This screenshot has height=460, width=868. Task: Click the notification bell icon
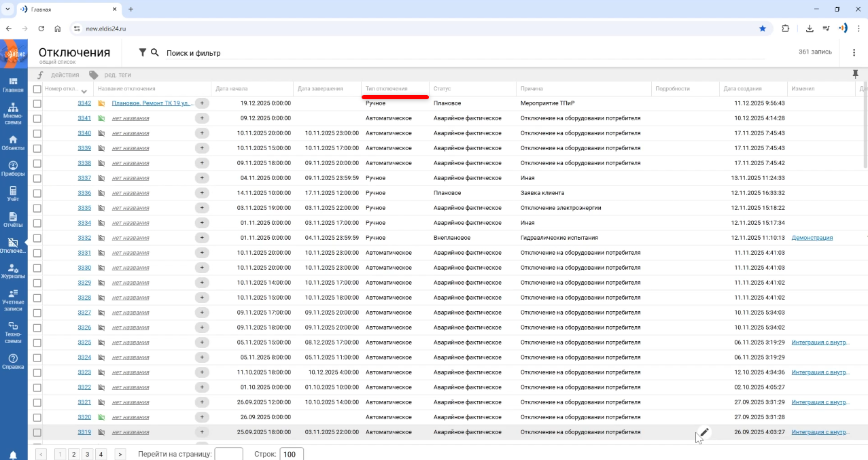coord(13,455)
